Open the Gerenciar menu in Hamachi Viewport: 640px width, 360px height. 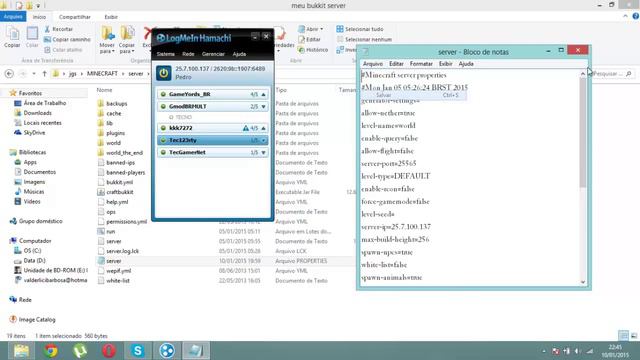[x=213, y=54]
